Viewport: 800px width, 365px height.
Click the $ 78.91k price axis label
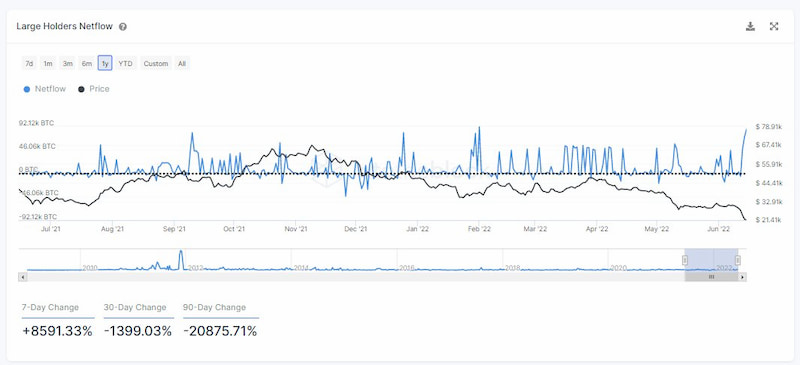(x=768, y=126)
